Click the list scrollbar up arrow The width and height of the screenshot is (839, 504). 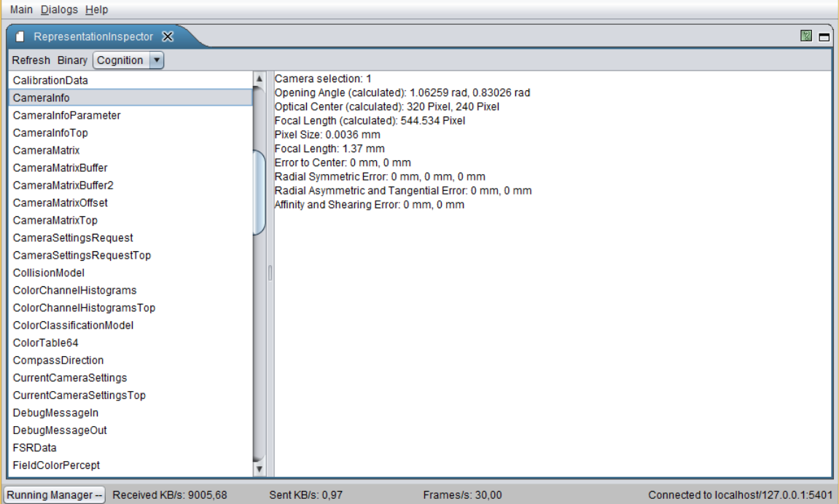click(x=259, y=78)
